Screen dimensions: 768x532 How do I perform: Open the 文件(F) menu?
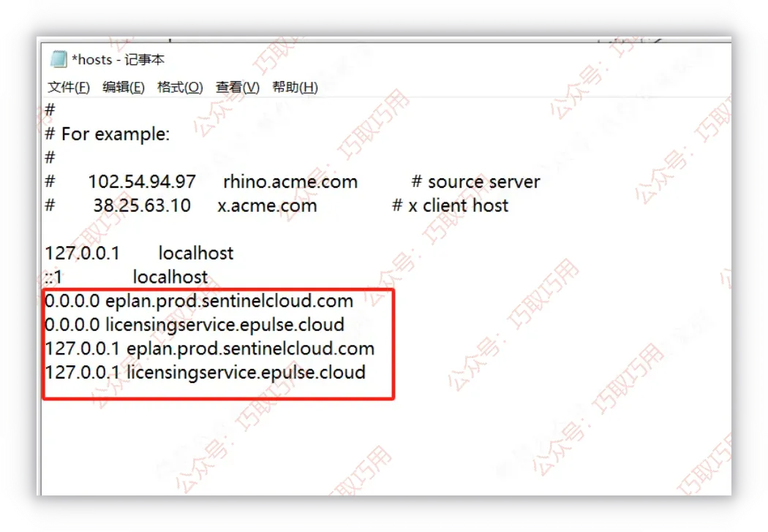(69, 87)
